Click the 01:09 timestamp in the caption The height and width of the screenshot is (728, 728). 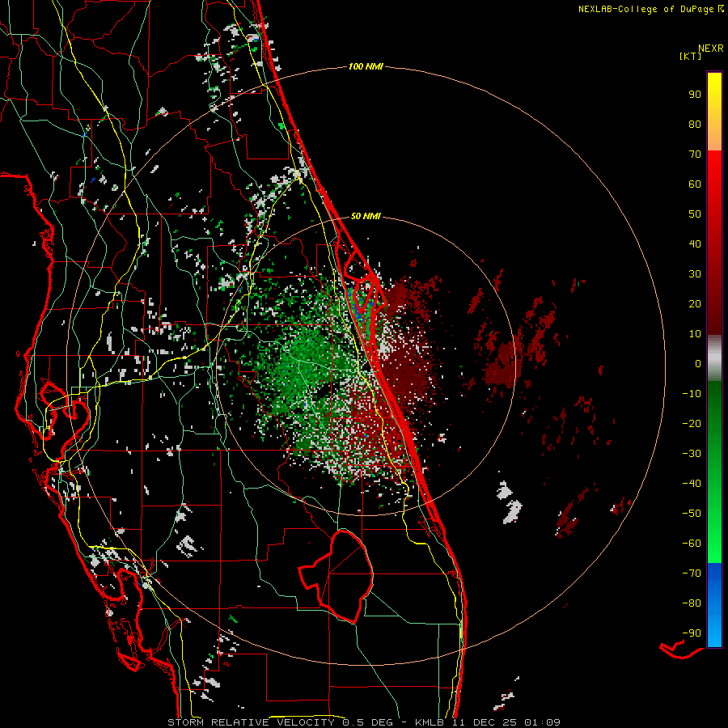point(542,722)
